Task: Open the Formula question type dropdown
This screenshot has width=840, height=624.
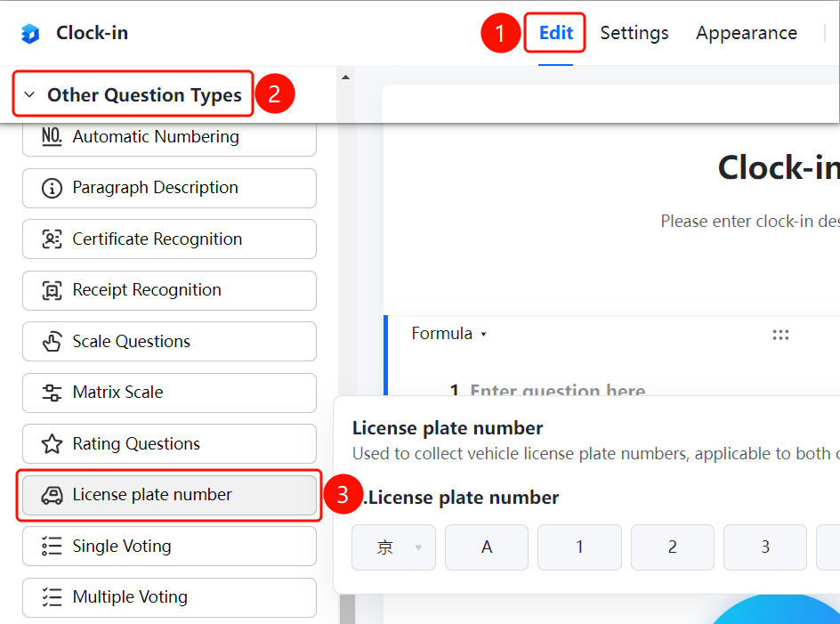Action: (449, 334)
